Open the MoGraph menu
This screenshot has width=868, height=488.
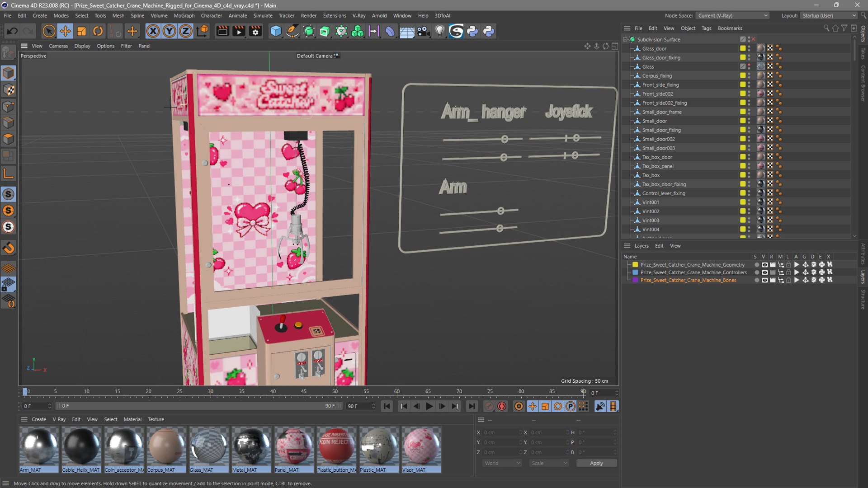click(184, 15)
